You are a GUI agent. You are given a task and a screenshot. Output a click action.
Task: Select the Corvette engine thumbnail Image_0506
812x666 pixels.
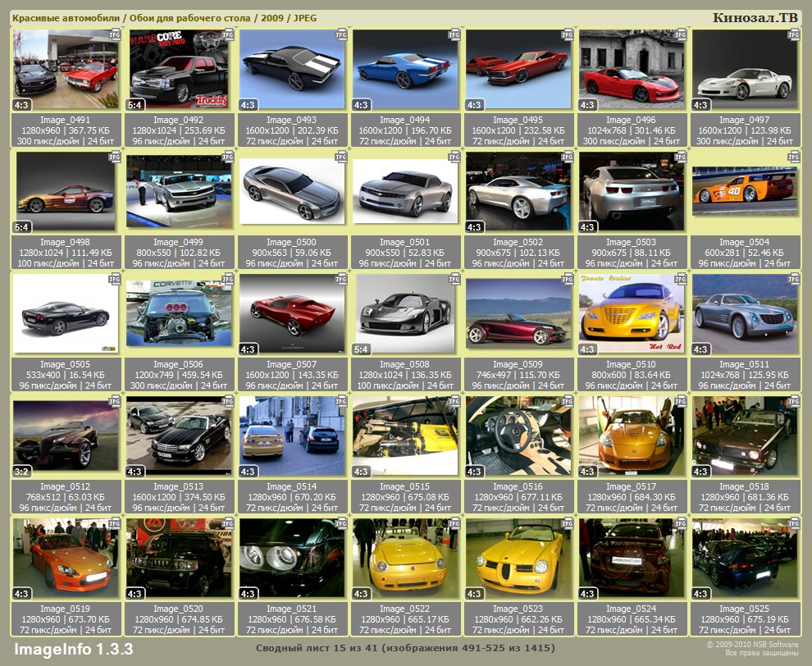180,308
